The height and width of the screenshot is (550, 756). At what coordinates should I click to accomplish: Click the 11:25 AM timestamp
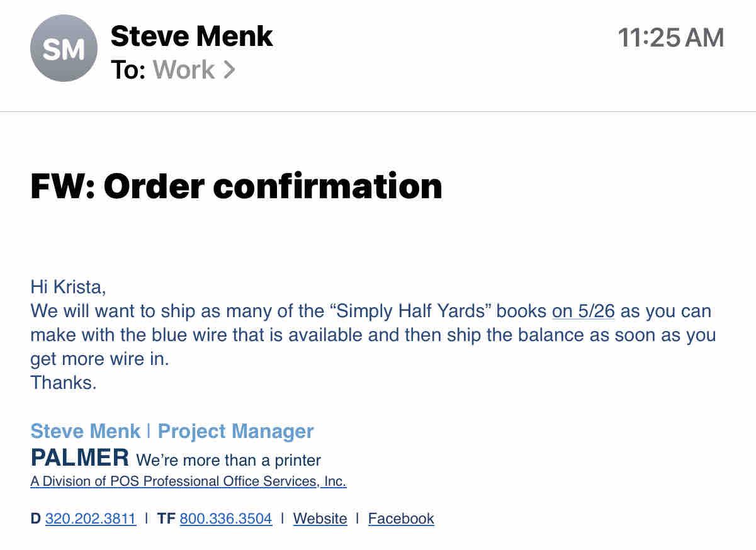[x=670, y=38]
